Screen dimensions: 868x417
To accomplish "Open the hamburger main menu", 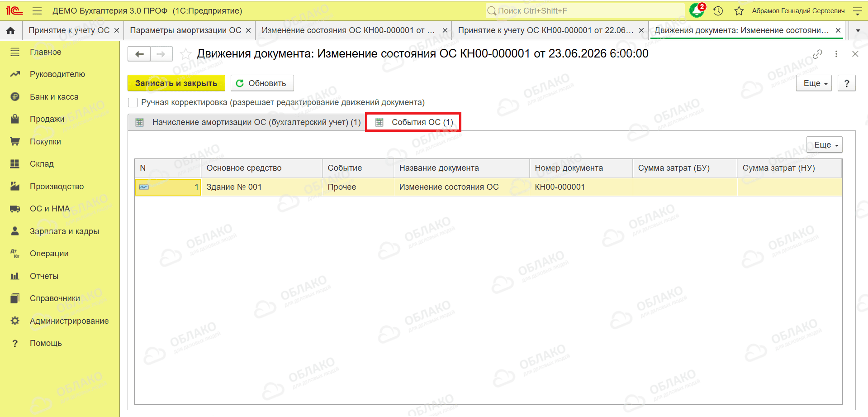I will click(x=37, y=11).
